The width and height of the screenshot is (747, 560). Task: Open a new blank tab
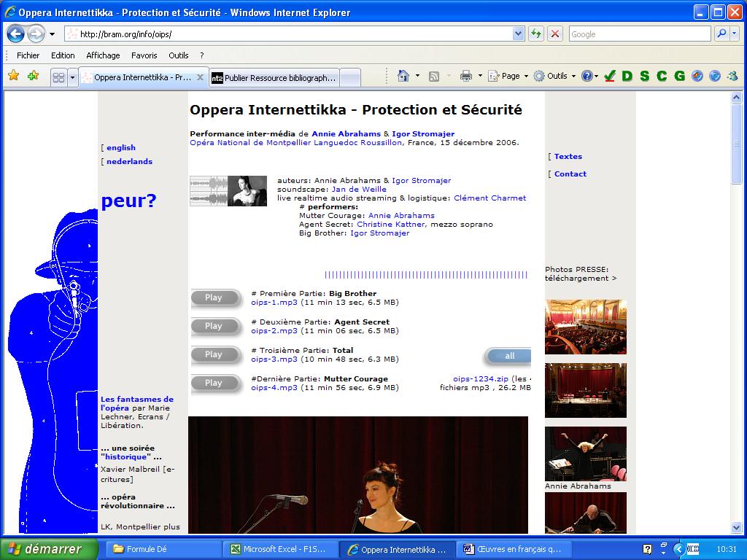pyautogui.click(x=350, y=77)
